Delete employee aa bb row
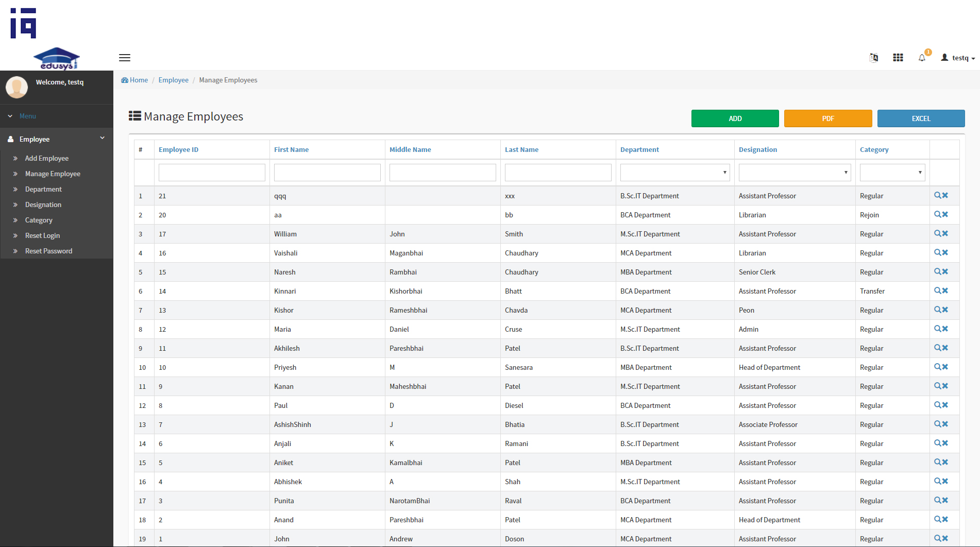 [x=945, y=214]
